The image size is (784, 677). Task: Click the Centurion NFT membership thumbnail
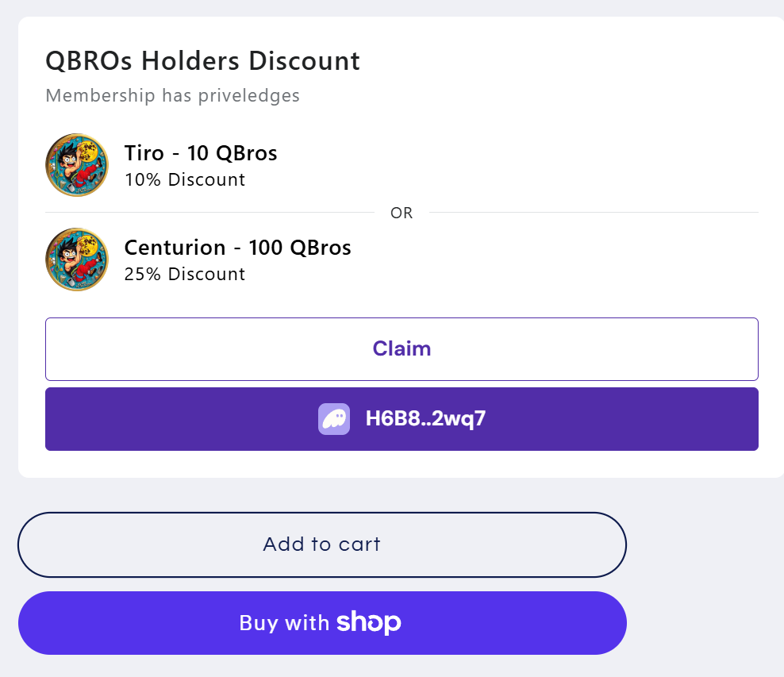click(x=76, y=259)
